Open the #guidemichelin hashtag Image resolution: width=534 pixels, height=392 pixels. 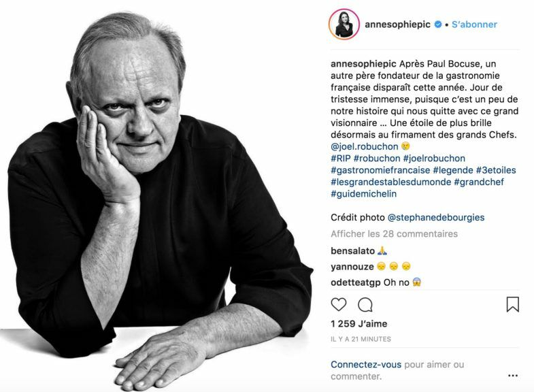(364, 194)
